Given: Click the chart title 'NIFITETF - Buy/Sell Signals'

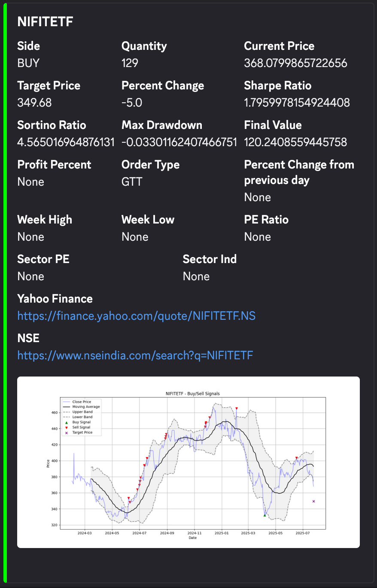Looking at the screenshot, I should point(192,393).
